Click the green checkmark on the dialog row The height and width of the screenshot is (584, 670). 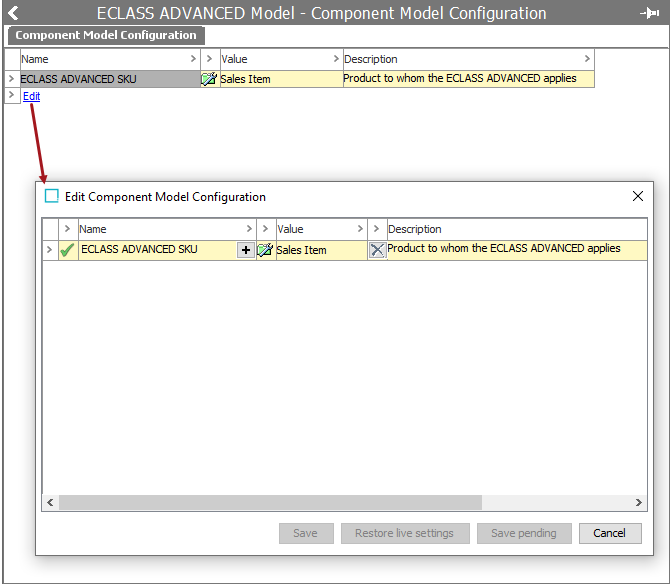(x=68, y=250)
